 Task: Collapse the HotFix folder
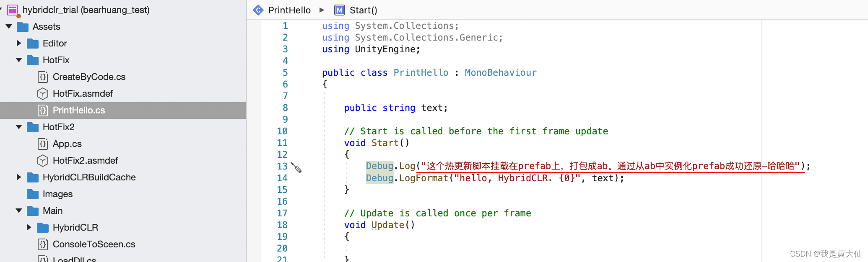tap(19, 60)
